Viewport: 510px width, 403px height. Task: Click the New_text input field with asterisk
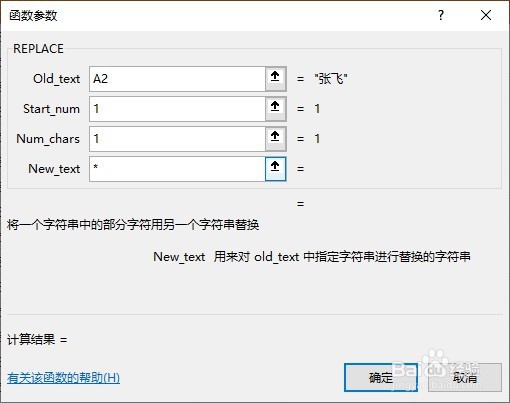177,169
